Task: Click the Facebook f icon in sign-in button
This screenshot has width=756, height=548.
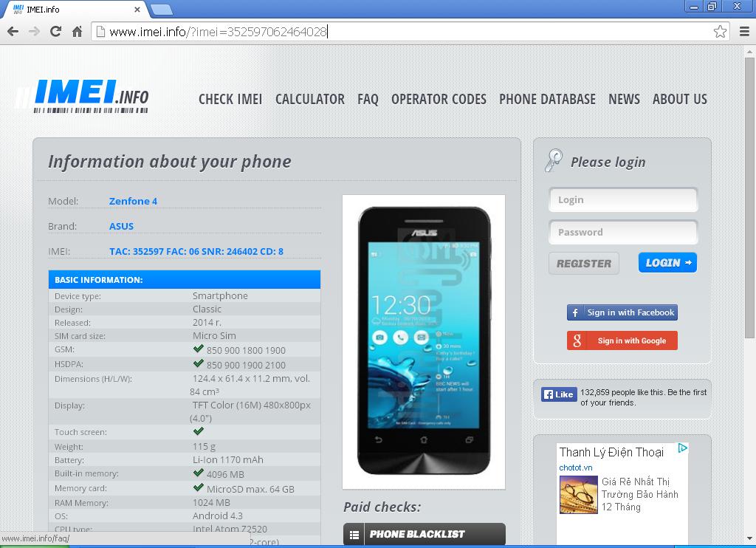Action: [574, 312]
